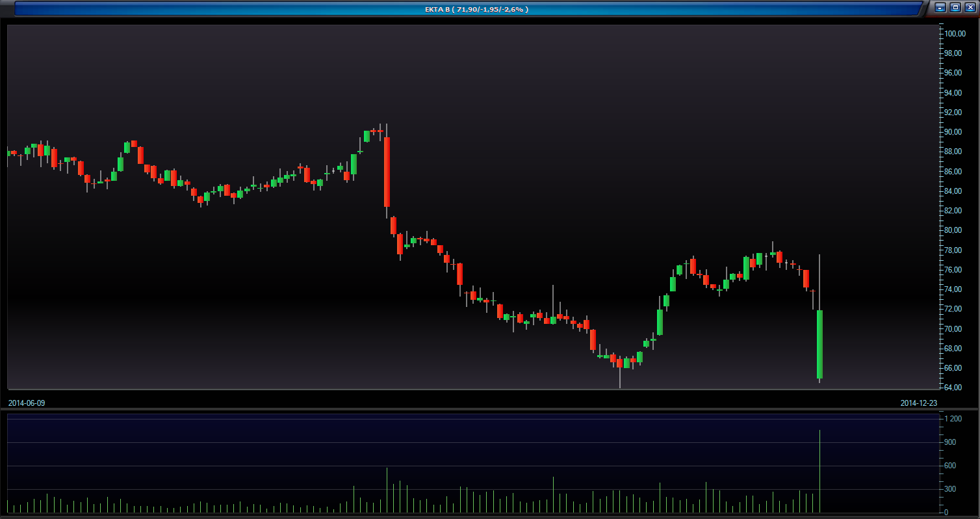Screen dimensions: 980x519
Task: Click the 68,00 price axis label
Action: [x=953, y=349]
